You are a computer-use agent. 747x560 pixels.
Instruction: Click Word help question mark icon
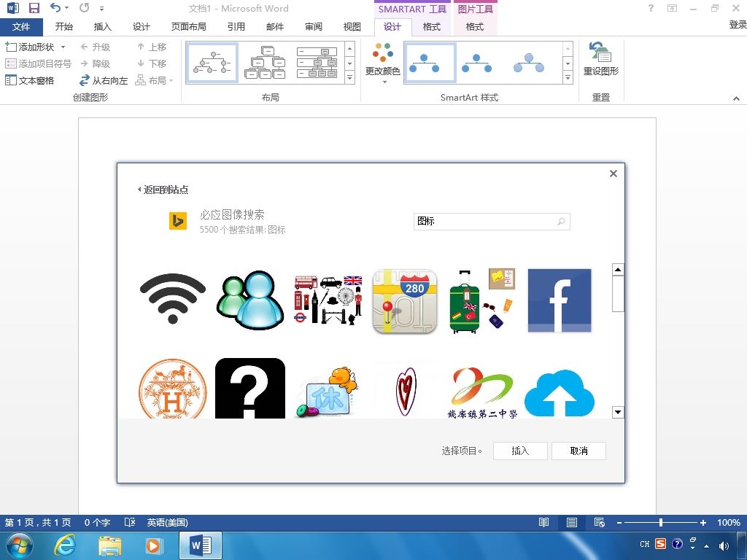[651, 8]
